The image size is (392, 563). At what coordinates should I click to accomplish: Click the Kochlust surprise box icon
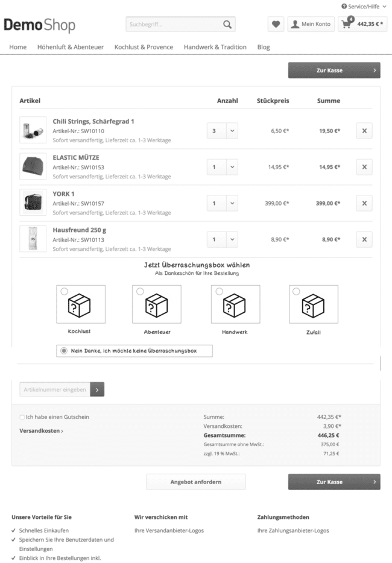[x=80, y=306]
